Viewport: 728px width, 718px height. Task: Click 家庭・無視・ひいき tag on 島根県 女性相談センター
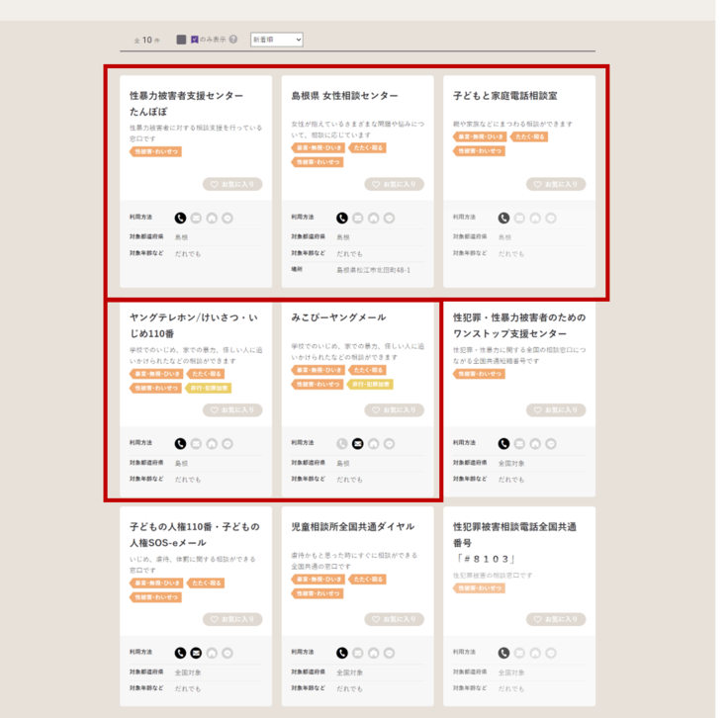point(318,148)
